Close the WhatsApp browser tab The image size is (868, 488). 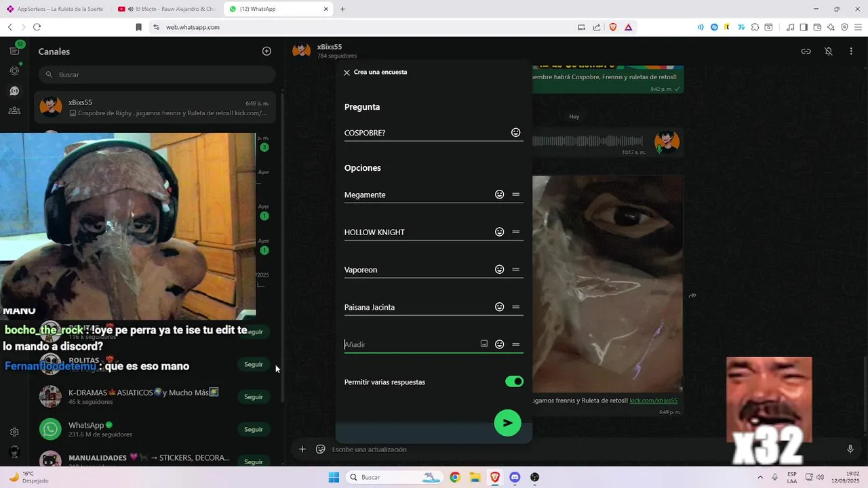click(325, 9)
